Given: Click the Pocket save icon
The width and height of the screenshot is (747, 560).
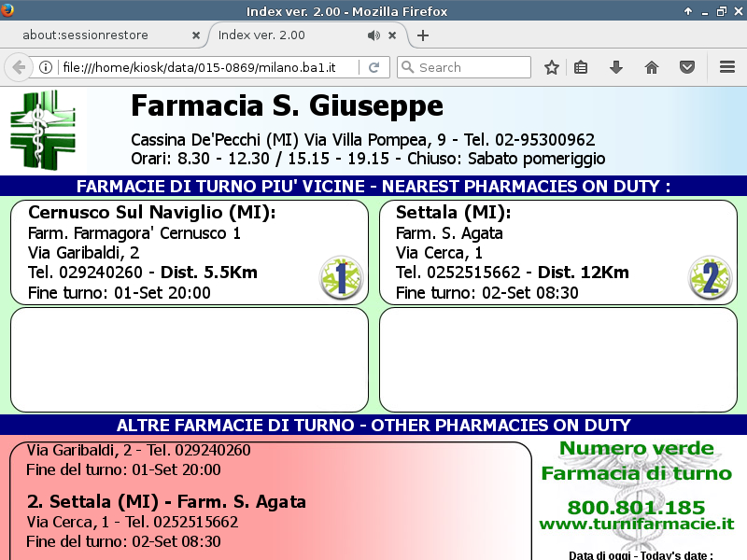Looking at the screenshot, I should tap(686, 67).
